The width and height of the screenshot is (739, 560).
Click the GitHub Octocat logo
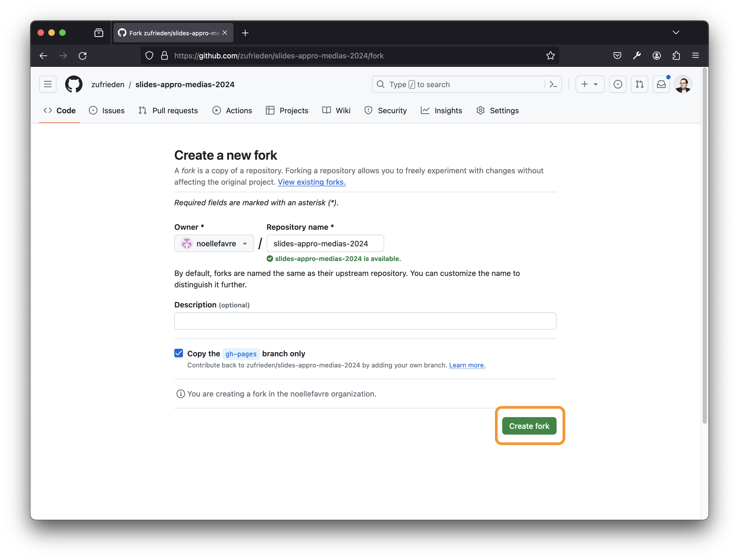point(74,84)
